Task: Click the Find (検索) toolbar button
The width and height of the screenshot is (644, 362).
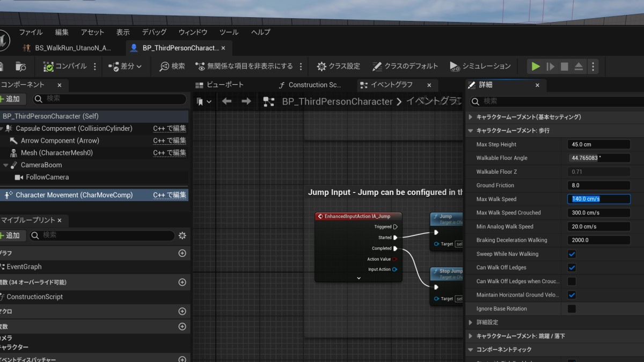Action: 172,67
